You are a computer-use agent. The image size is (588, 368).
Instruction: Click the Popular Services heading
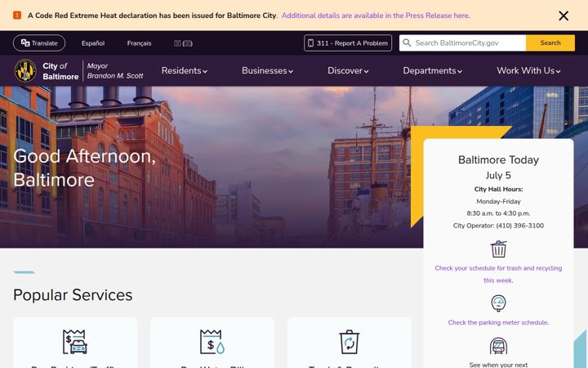click(x=73, y=295)
